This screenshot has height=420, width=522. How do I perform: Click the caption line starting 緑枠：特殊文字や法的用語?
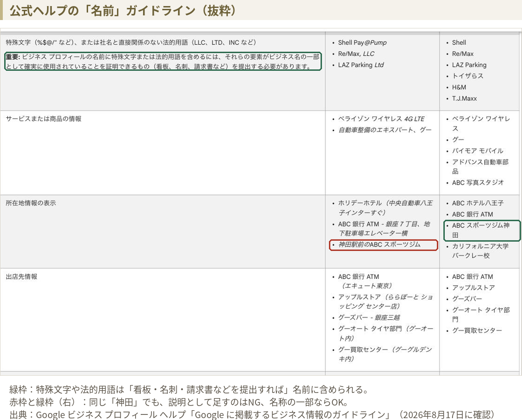click(x=188, y=389)
